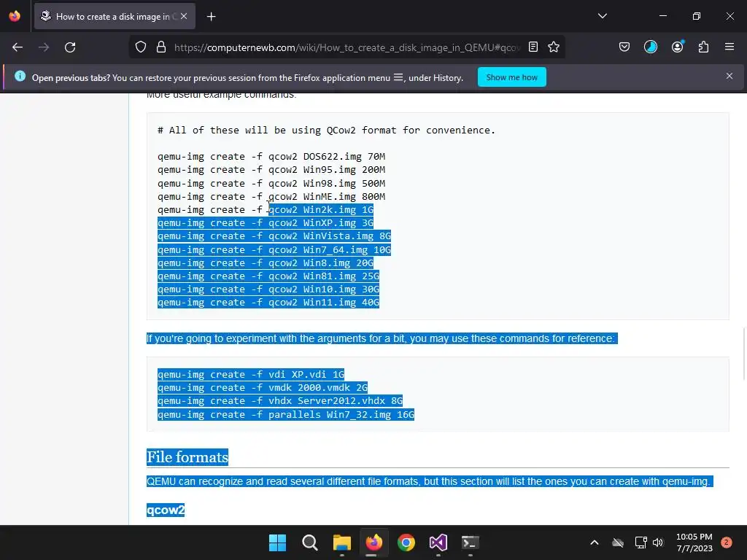Click the '# All of these will be using' comment
The image size is (747, 560).
point(326,130)
